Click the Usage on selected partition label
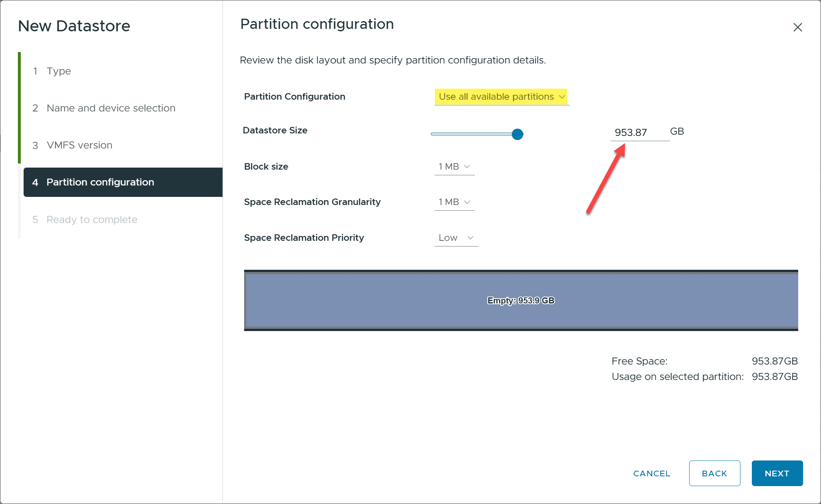This screenshot has height=504, width=821. (x=678, y=377)
